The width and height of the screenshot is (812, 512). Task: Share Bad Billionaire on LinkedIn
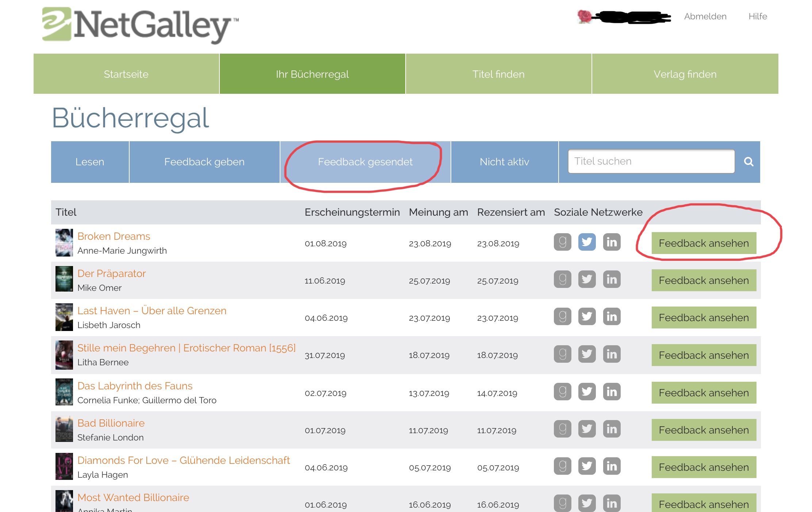pyautogui.click(x=612, y=429)
